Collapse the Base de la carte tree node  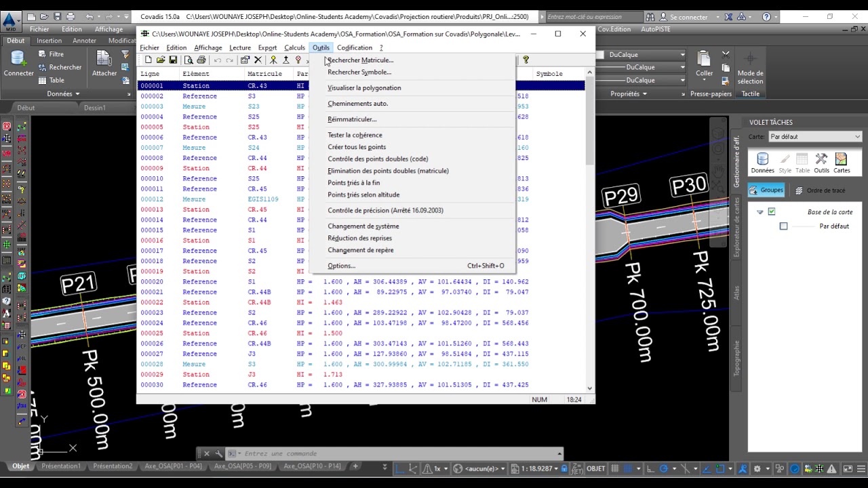pos(760,212)
